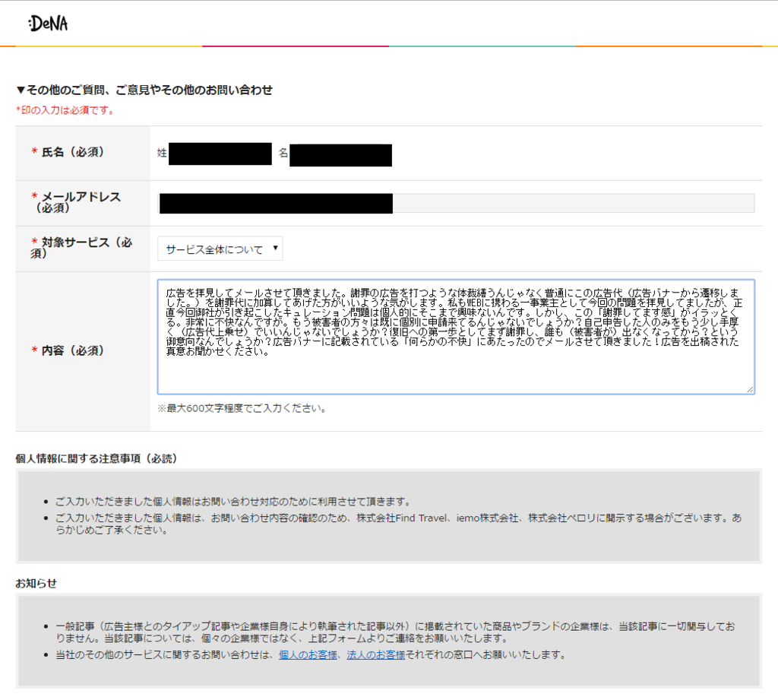Focus the 姓 last name field
Viewport: 778px width, 700px height.
220,154
